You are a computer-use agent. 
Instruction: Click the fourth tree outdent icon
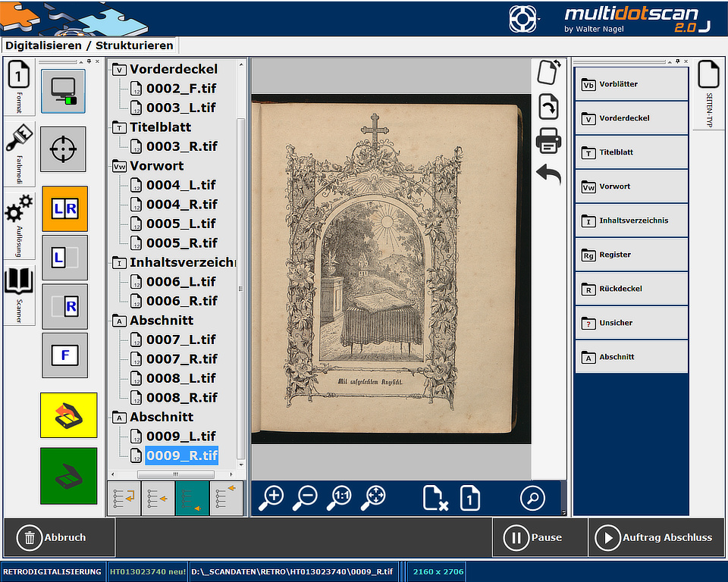(226, 499)
